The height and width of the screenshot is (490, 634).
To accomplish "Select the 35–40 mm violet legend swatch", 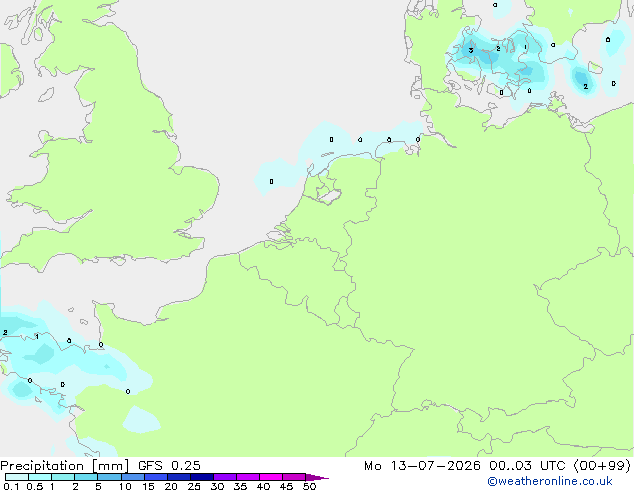I will 247,477.
